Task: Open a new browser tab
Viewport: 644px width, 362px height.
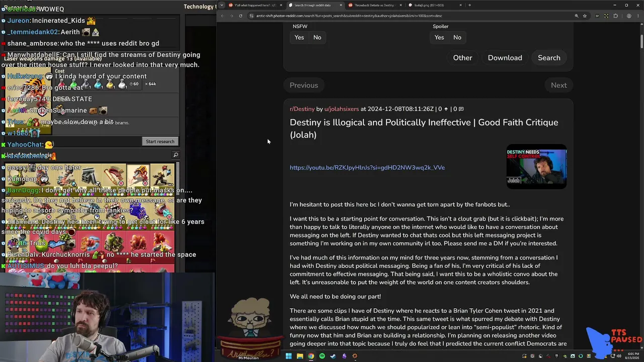Action: coord(469,5)
